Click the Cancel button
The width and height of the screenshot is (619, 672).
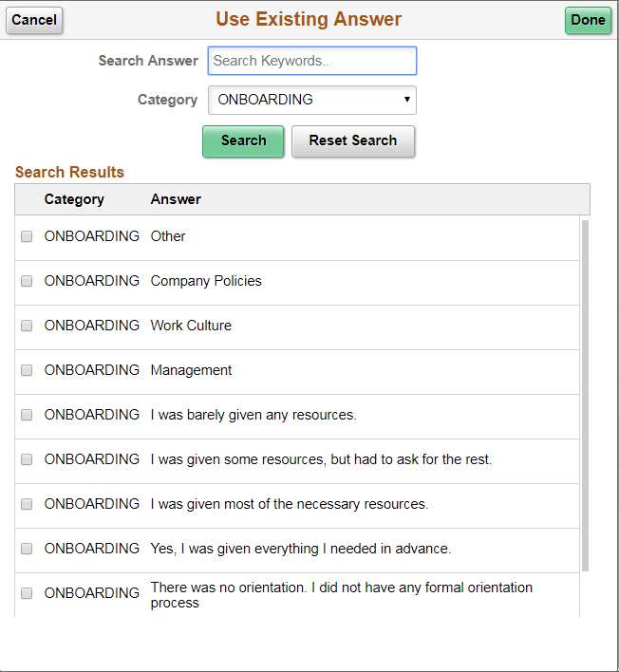34,20
